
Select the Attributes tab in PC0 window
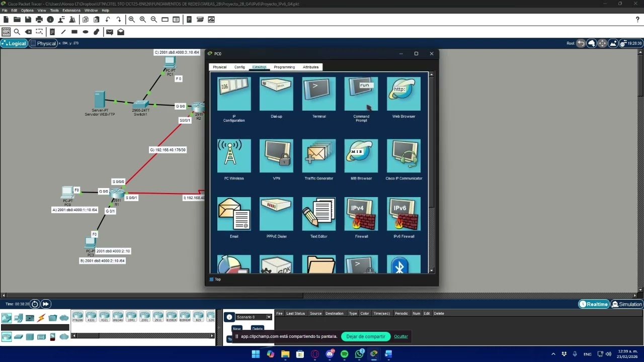(310, 67)
